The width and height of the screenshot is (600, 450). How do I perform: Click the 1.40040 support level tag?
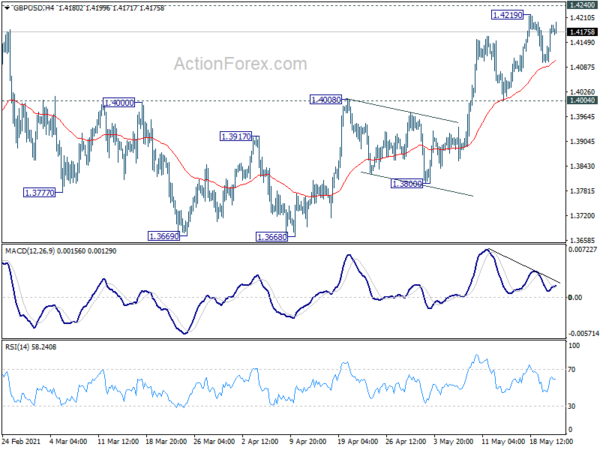[582, 100]
